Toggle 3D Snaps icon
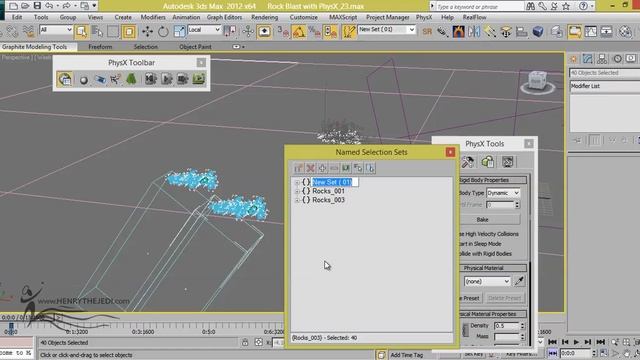 283,31
